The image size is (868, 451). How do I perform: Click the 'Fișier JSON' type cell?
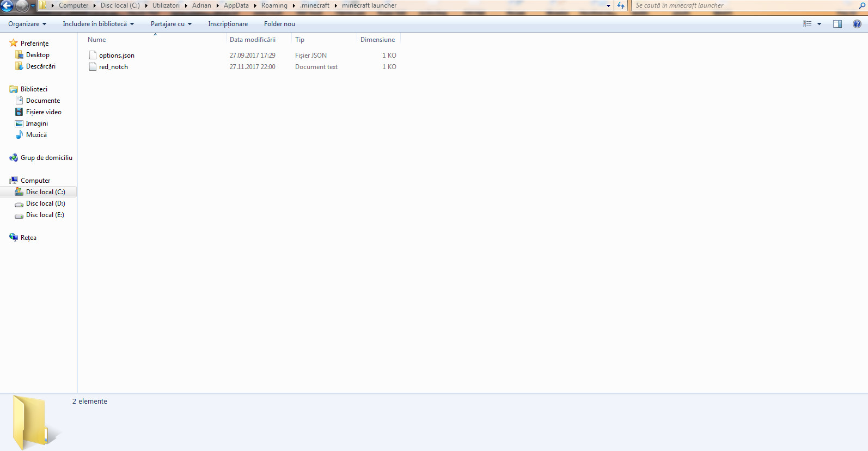[311, 55]
